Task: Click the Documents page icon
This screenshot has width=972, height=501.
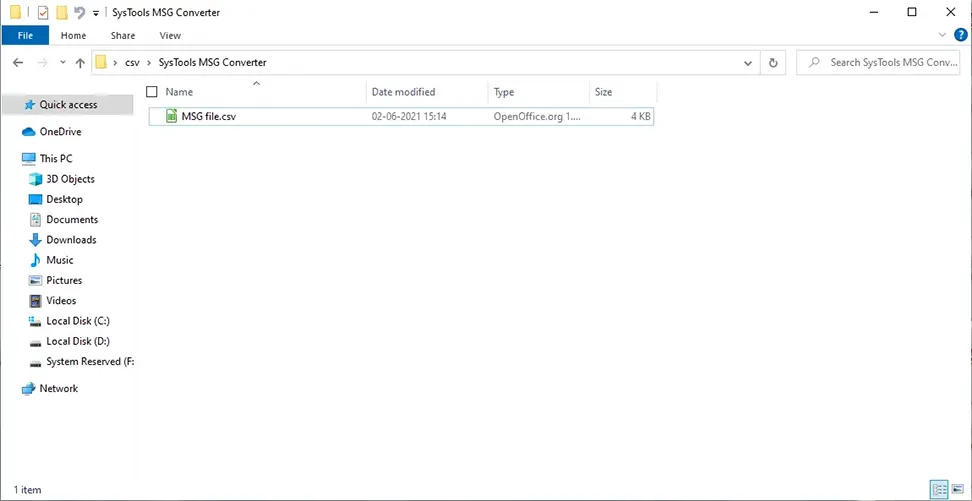Action: 35,219
